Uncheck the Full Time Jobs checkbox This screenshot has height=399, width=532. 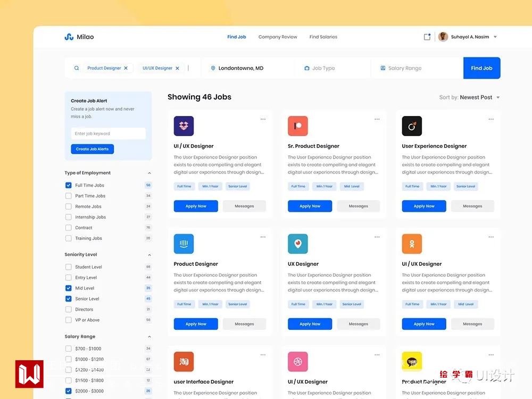click(x=69, y=185)
